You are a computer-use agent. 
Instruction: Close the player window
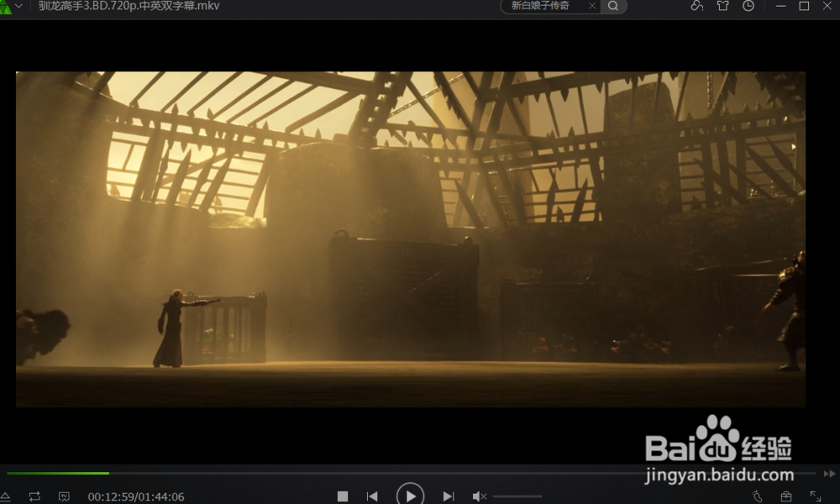[827, 6]
